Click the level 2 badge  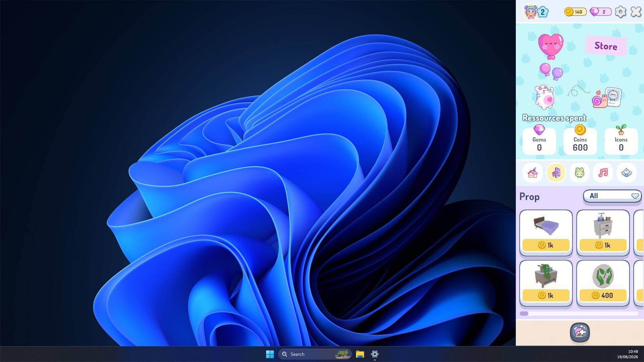(x=543, y=12)
